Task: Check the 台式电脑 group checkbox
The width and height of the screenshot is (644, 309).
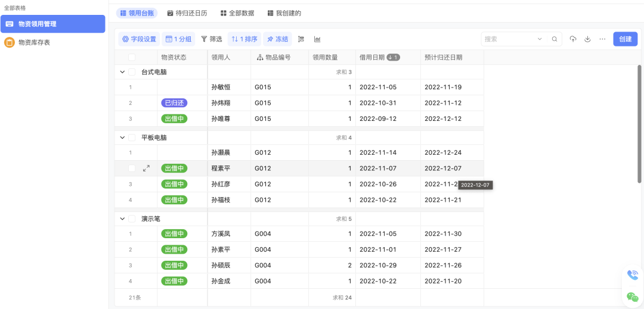Action: point(132,72)
